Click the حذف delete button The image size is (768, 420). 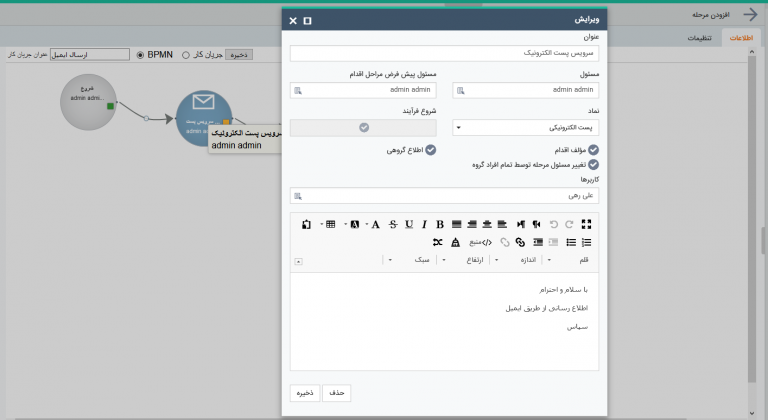click(336, 393)
